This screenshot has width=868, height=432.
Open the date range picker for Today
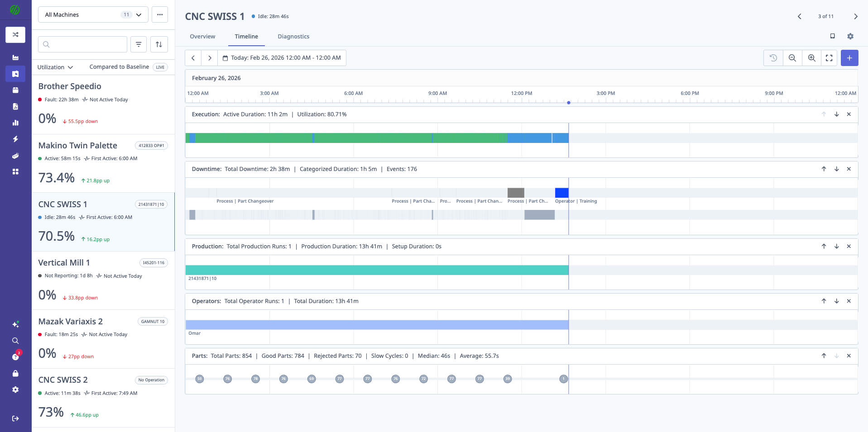(x=282, y=58)
